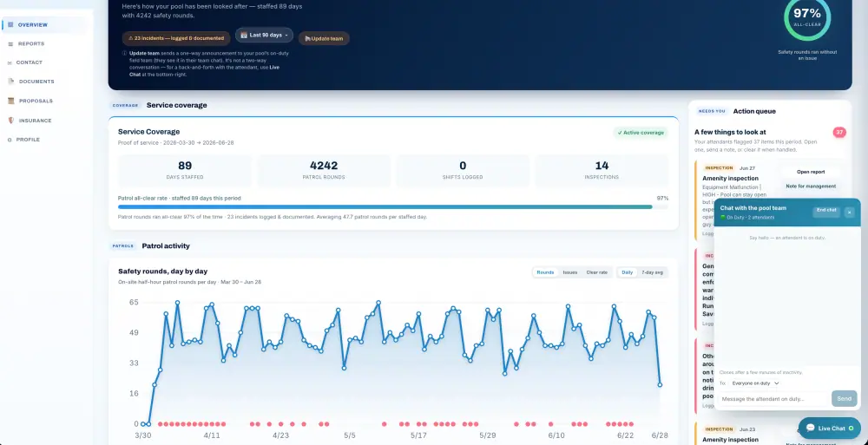Click the red 37 items badge

839,132
